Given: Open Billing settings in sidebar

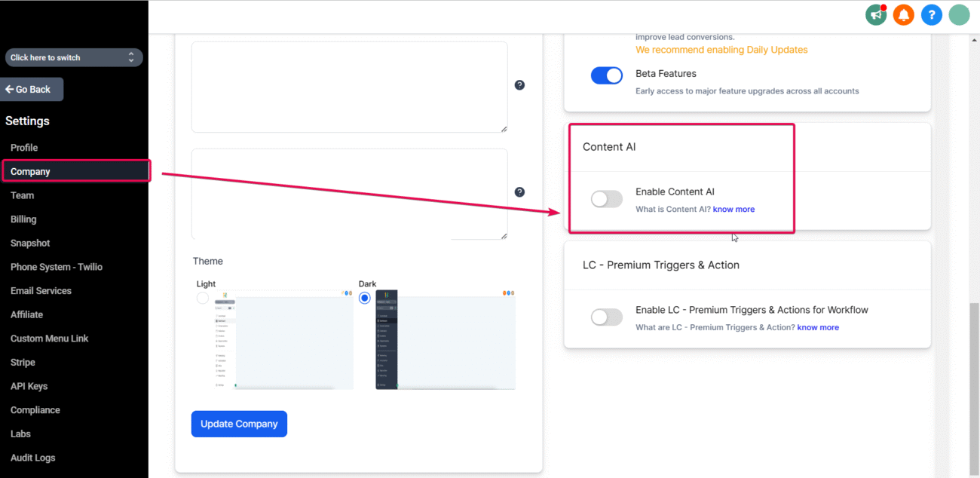Looking at the screenshot, I should tap(23, 219).
